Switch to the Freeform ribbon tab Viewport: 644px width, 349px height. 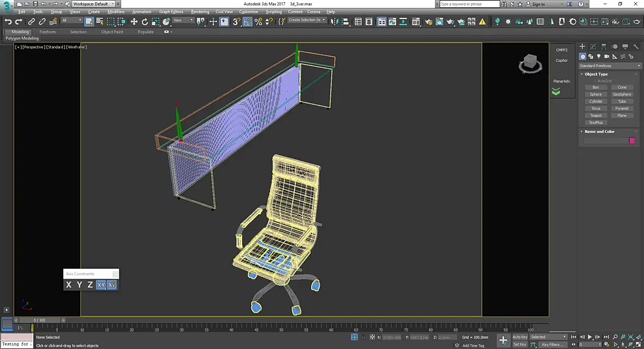(x=47, y=32)
